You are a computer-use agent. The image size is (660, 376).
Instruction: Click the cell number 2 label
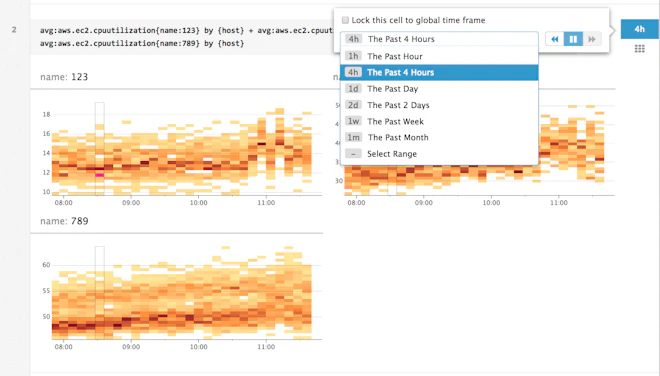point(14,30)
